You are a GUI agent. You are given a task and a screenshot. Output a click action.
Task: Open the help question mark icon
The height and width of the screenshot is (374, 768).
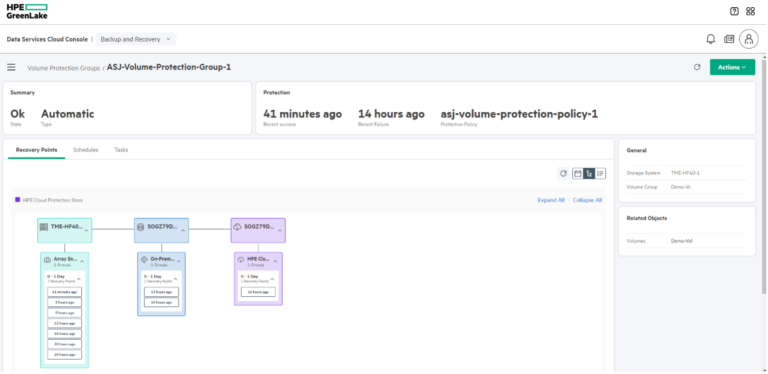[734, 11]
